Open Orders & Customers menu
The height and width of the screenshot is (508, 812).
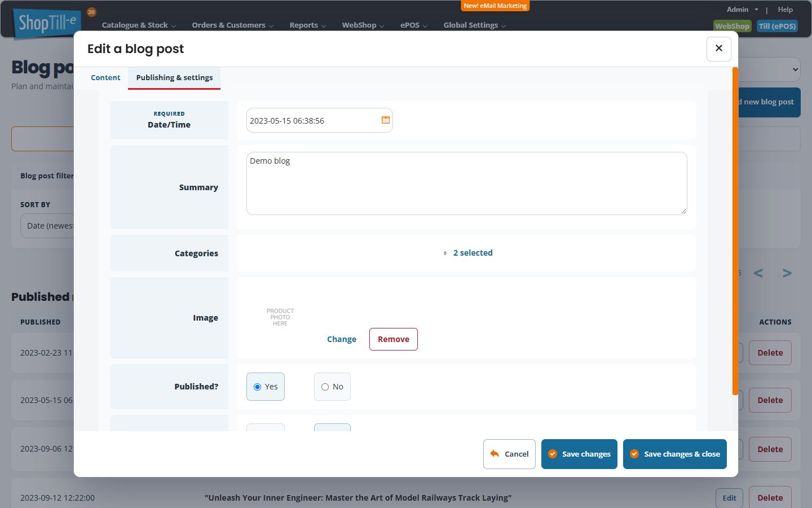tap(232, 25)
